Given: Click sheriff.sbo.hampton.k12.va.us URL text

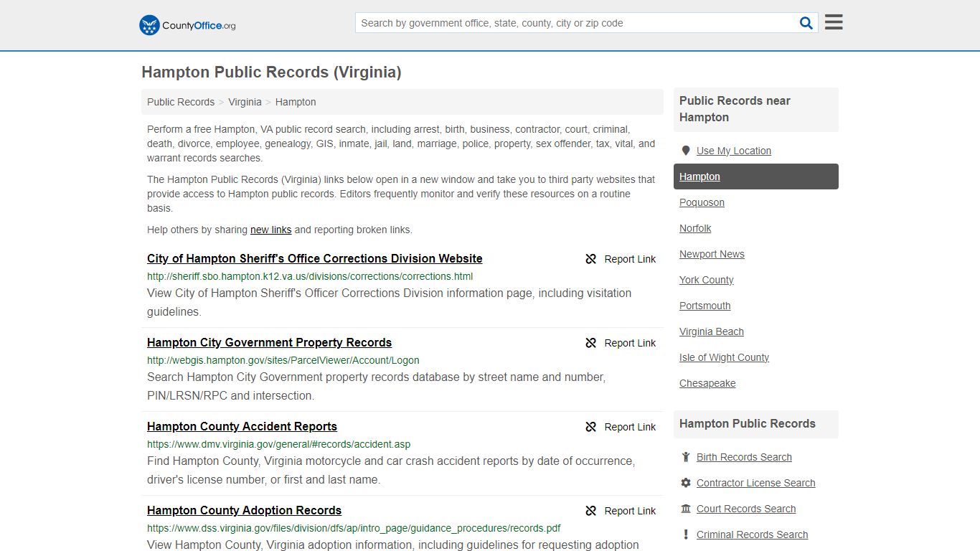Looking at the screenshot, I should click(310, 276).
